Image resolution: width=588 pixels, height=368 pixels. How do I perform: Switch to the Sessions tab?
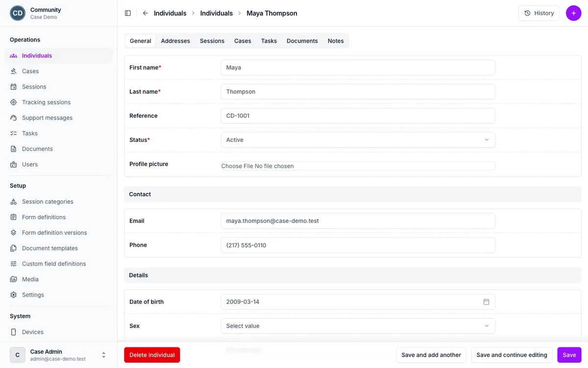(212, 41)
